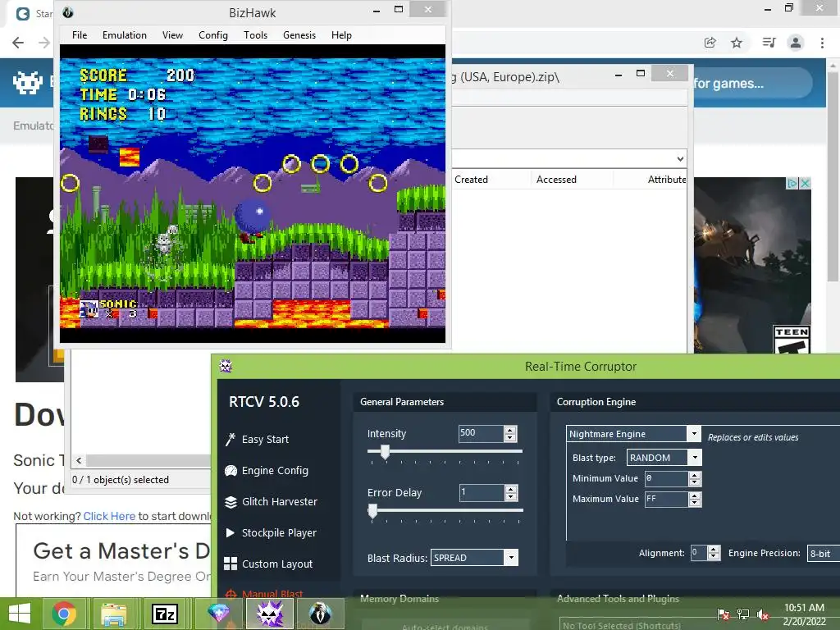
Task: Click the search for games box
Action: pyautogui.click(x=753, y=83)
